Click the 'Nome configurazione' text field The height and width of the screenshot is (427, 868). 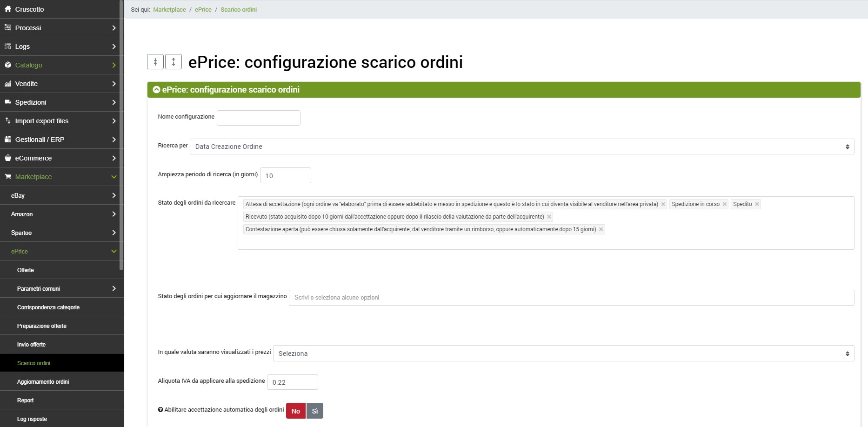pos(259,118)
